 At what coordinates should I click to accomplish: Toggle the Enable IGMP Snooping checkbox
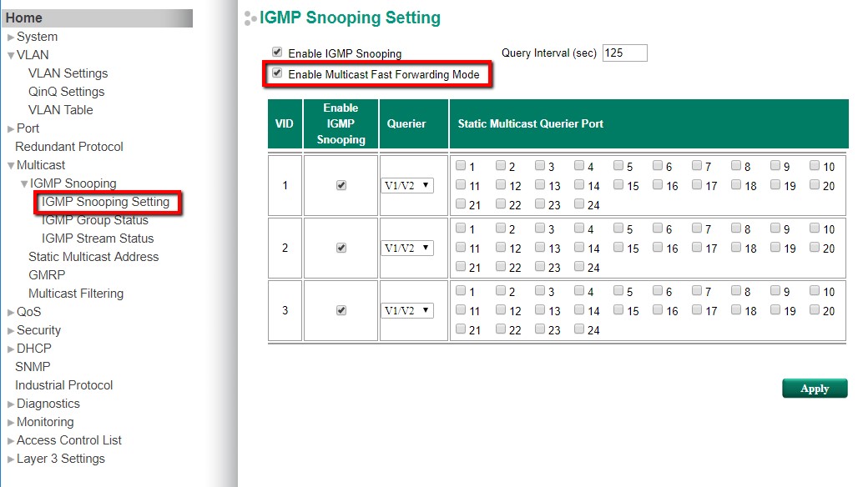pos(277,52)
